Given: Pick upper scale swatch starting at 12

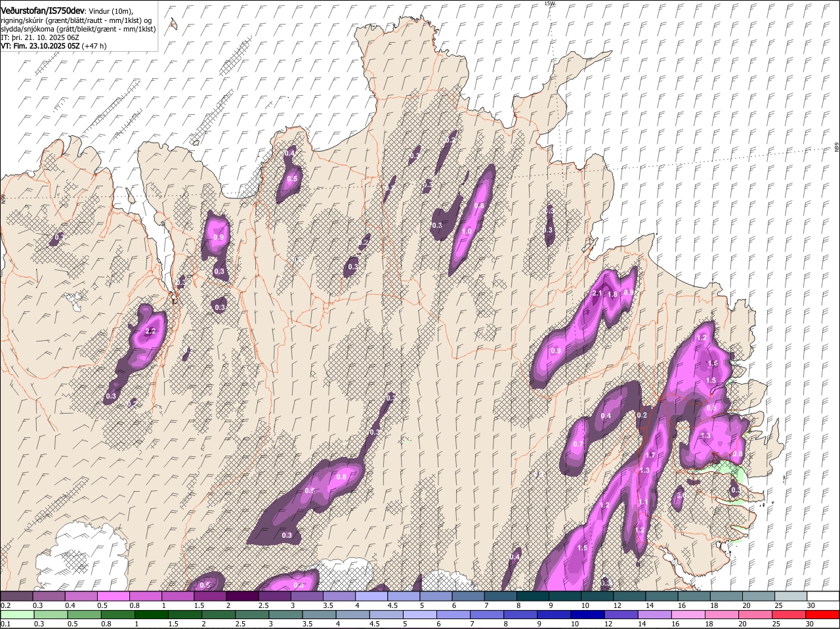Looking at the screenshot, I should pyautogui.click(x=630, y=596).
